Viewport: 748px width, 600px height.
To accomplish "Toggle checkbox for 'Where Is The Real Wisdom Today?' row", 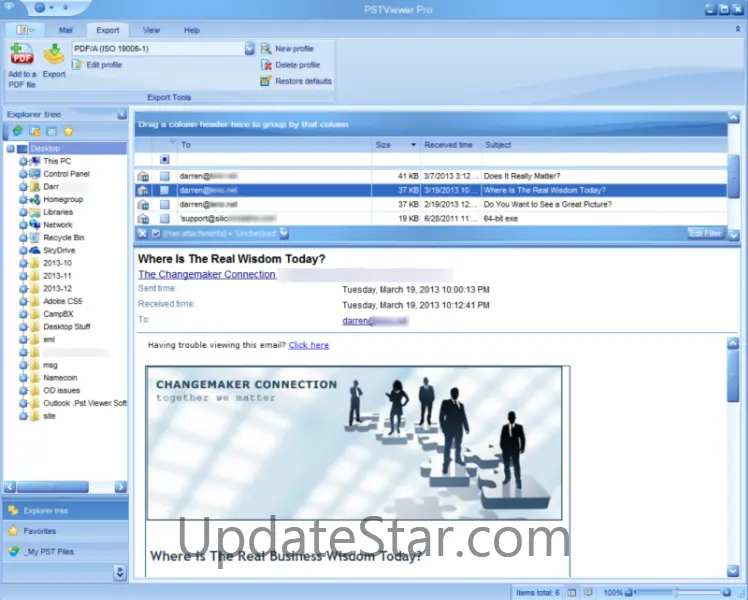I will [165, 190].
